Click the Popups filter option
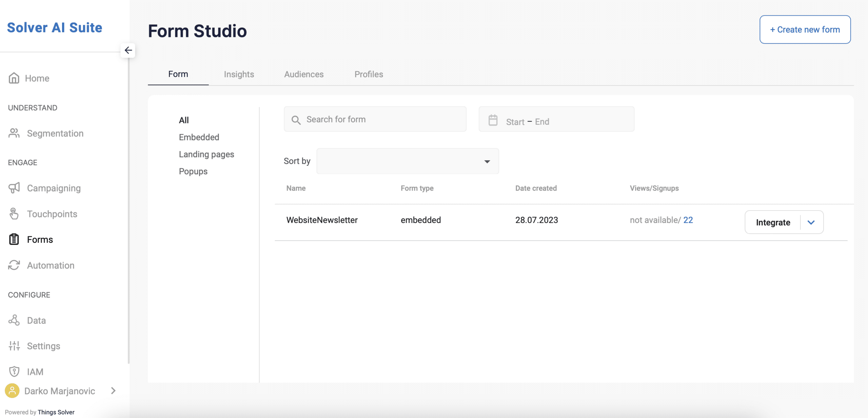This screenshot has height=418, width=868. [x=193, y=171]
